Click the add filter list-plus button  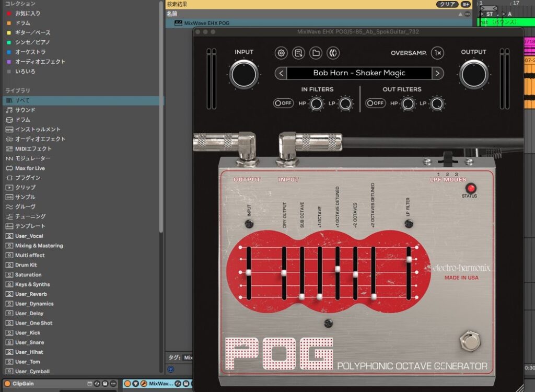(466, 4)
